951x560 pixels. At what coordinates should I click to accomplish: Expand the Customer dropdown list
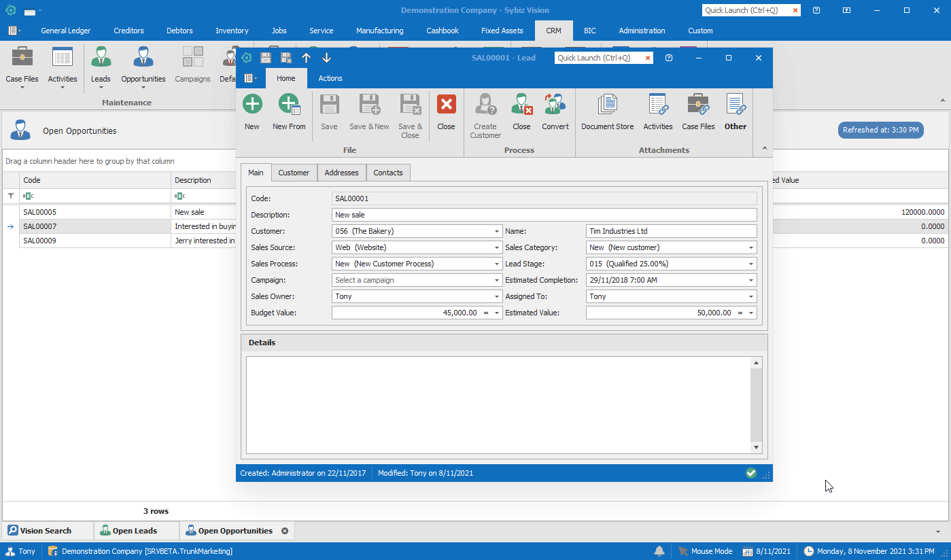tap(496, 232)
